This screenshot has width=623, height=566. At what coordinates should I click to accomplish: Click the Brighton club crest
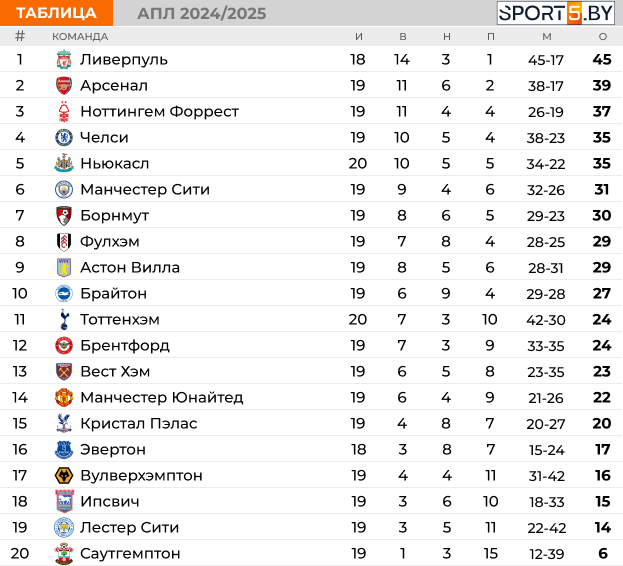coord(64,294)
